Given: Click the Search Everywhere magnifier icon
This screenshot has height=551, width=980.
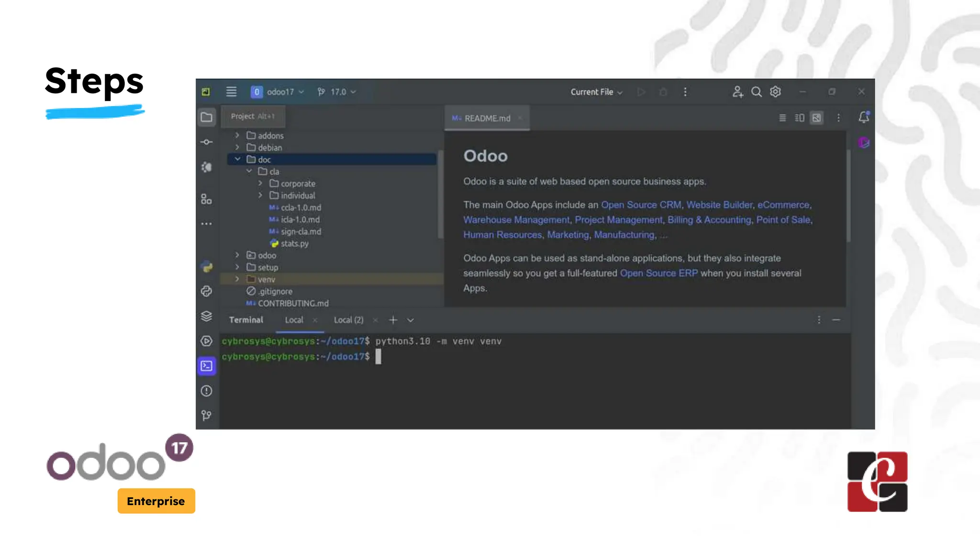Looking at the screenshot, I should coord(756,92).
